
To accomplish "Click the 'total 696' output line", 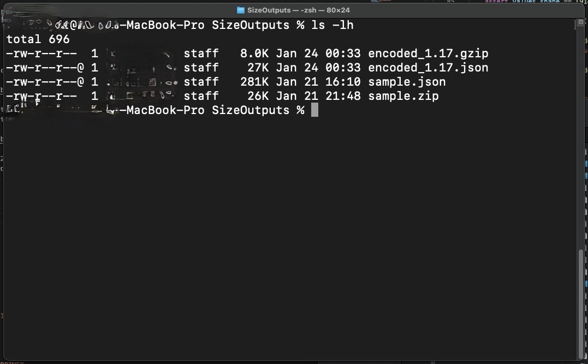I will pos(38,39).
